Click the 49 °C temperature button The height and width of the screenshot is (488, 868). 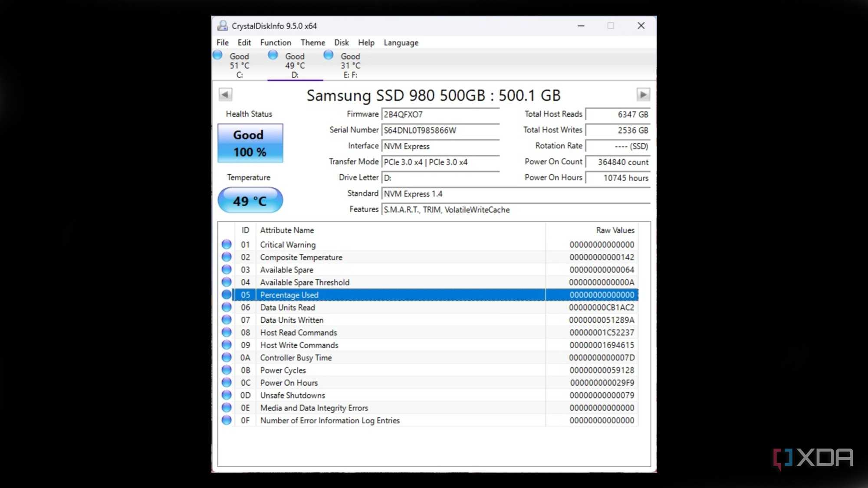point(250,200)
